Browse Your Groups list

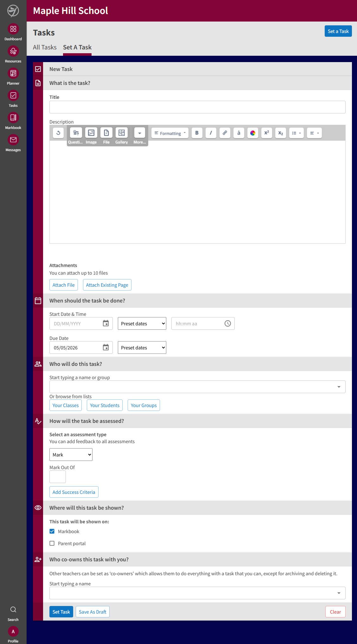144,405
